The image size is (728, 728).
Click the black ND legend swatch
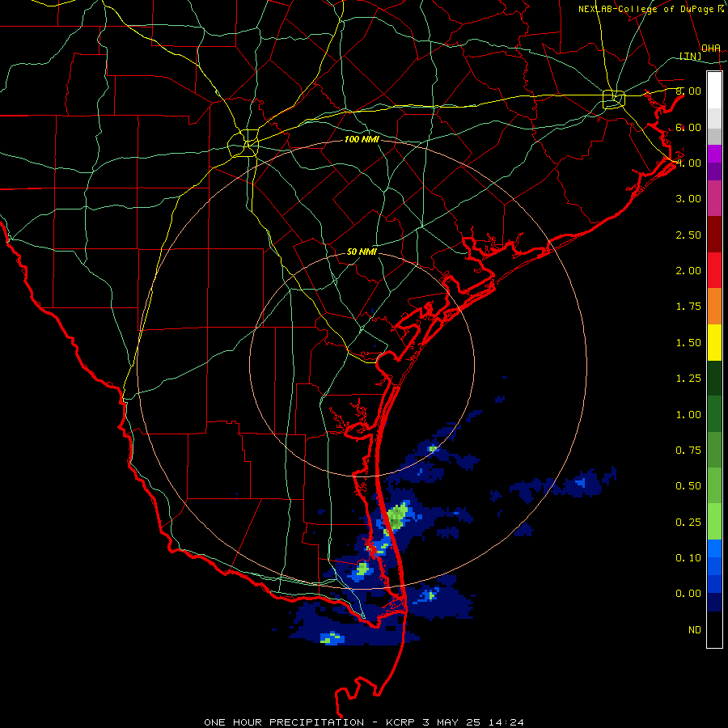tap(714, 629)
